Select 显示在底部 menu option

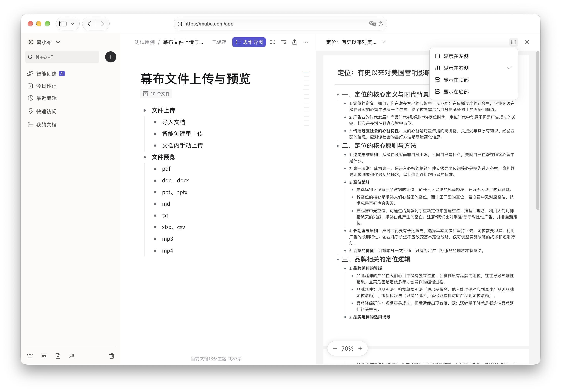pyautogui.click(x=474, y=92)
